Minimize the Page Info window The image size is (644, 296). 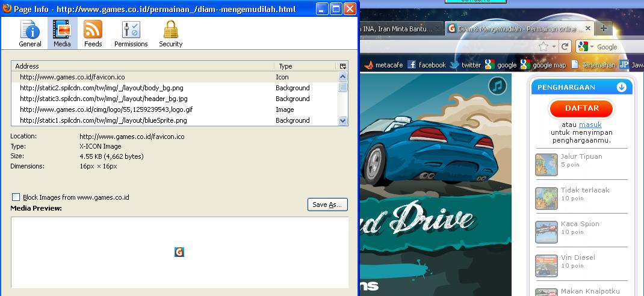point(322,8)
